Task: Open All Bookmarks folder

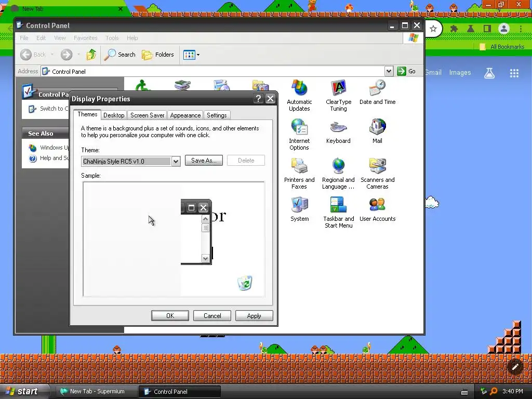Action: pyautogui.click(x=502, y=47)
